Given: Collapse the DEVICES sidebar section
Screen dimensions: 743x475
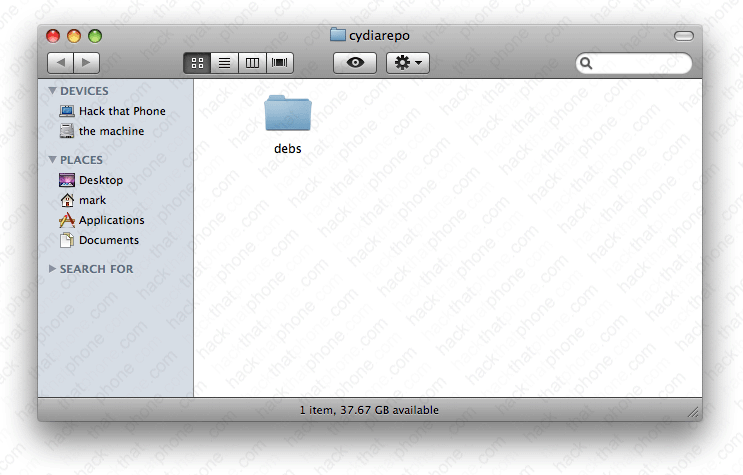Looking at the screenshot, I should coord(53,91).
